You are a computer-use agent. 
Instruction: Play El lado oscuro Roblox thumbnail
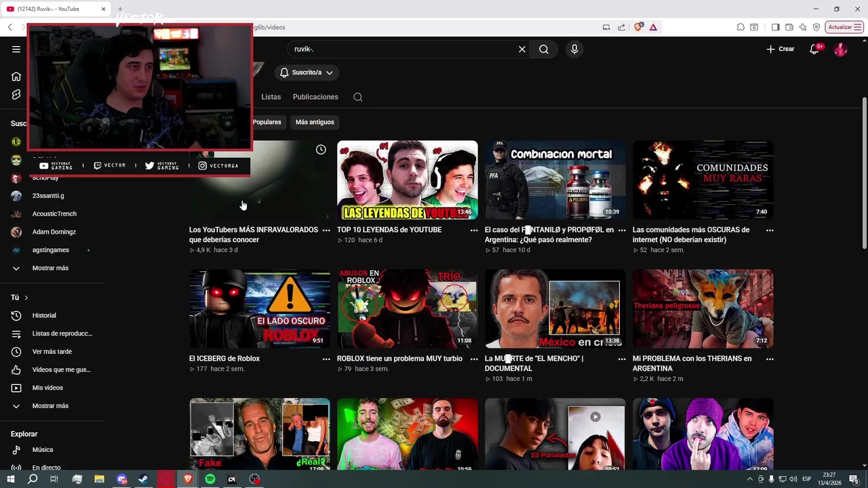pos(260,309)
